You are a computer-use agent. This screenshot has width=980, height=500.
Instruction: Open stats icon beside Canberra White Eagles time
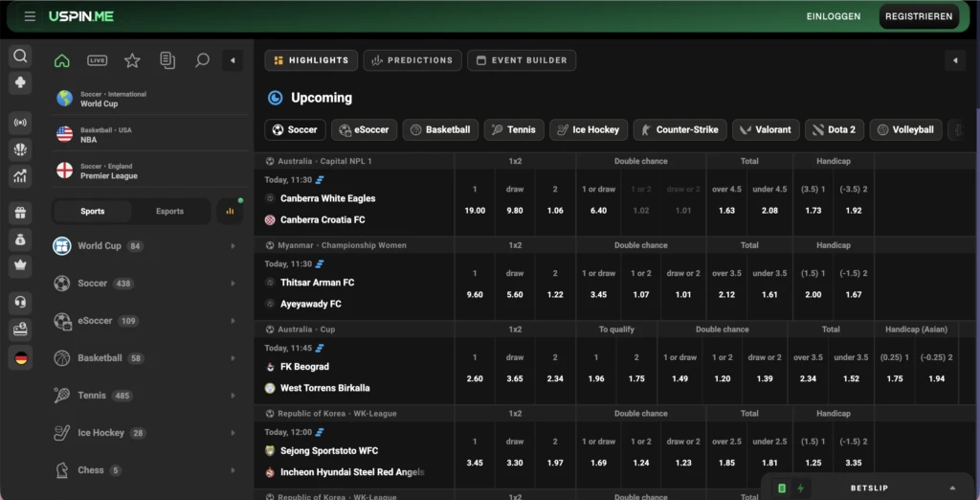coord(320,180)
